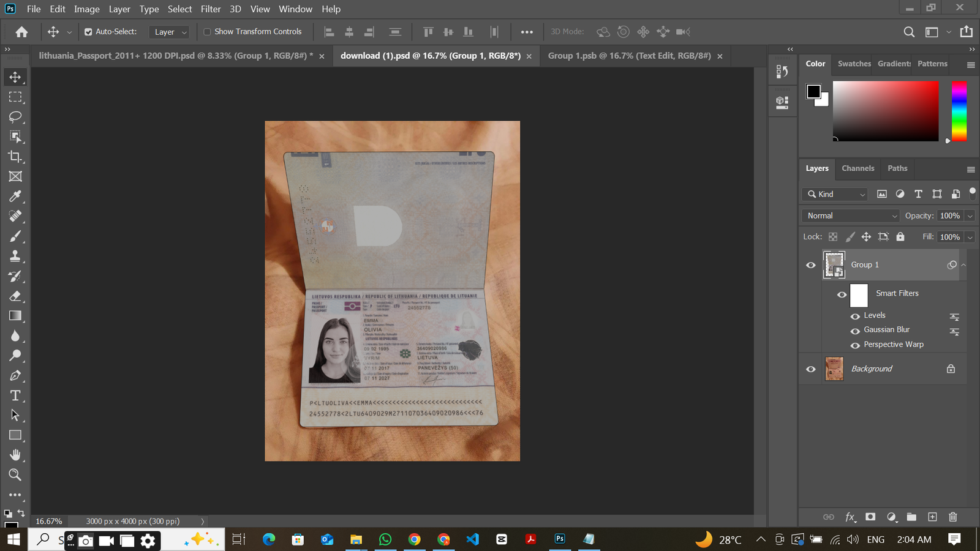Select the Crop tool
Image resolution: width=980 pixels, height=551 pixels.
click(x=15, y=157)
